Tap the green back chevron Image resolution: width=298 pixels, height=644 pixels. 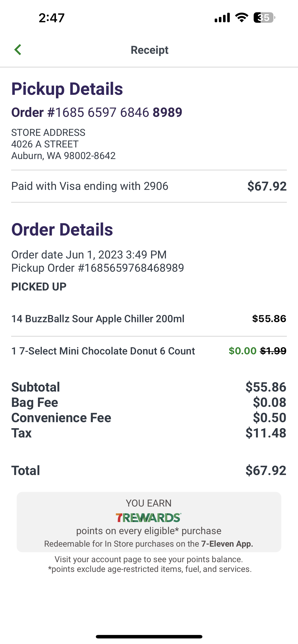(x=18, y=50)
